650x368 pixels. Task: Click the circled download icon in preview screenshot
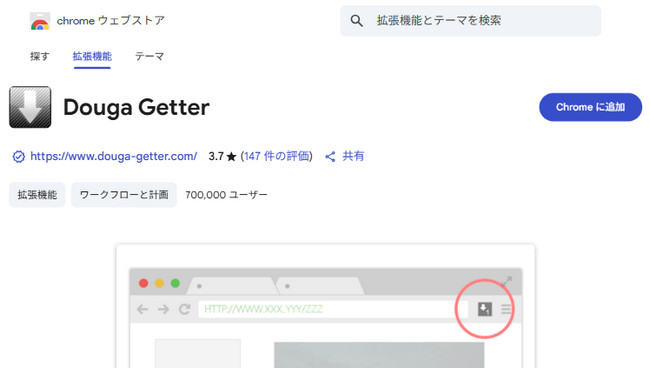point(485,309)
